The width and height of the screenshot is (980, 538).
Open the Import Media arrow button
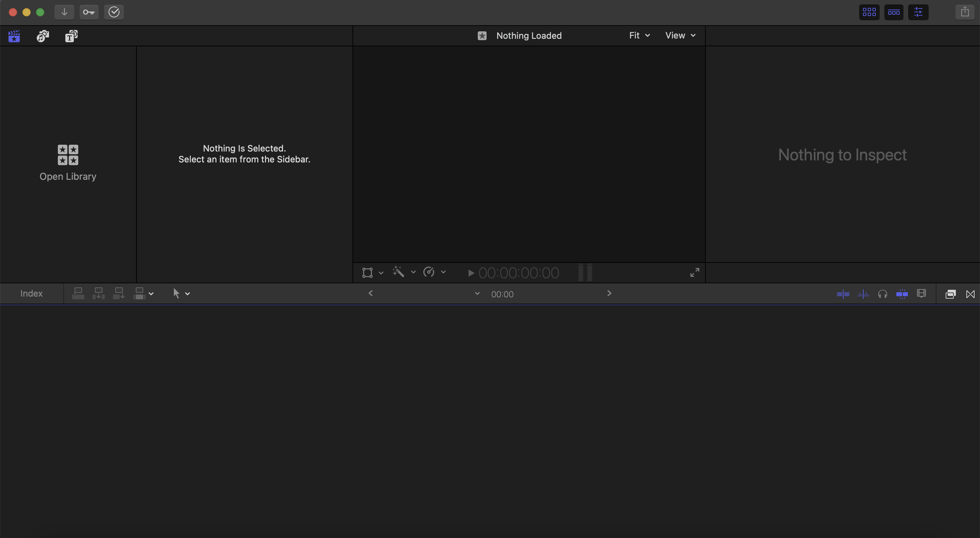(64, 12)
